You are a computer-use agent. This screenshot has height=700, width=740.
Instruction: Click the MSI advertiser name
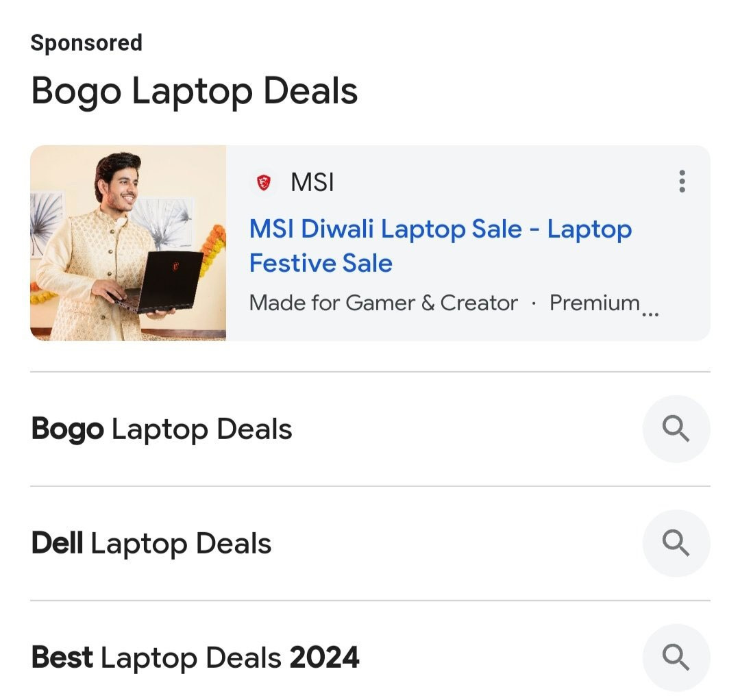click(312, 182)
